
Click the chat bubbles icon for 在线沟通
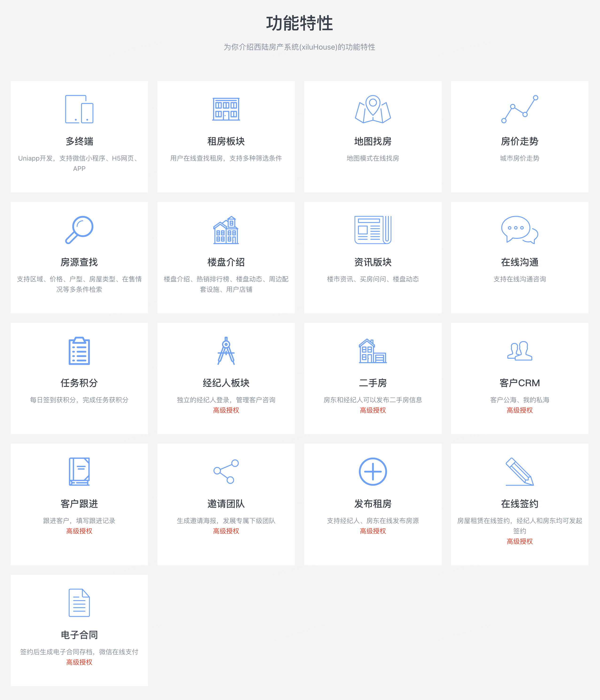coord(519,230)
